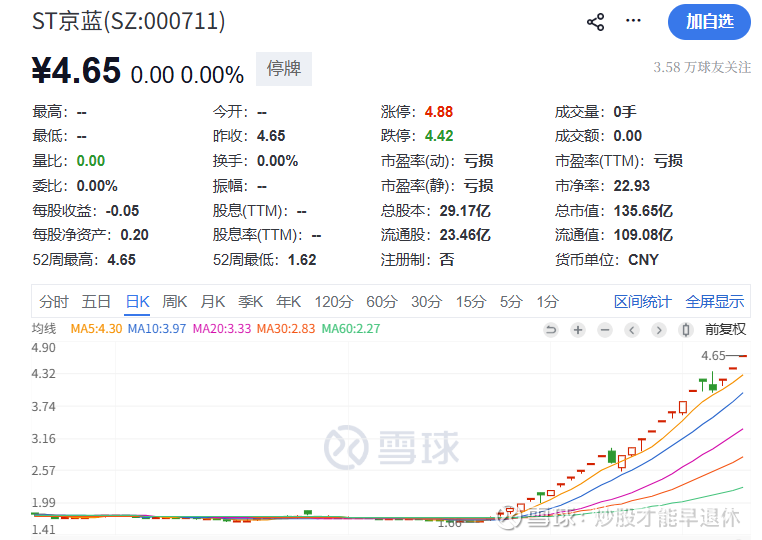Switch to the 分时 chart tab
Image resolution: width=762 pixels, height=540 pixels.
pos(53,302)
